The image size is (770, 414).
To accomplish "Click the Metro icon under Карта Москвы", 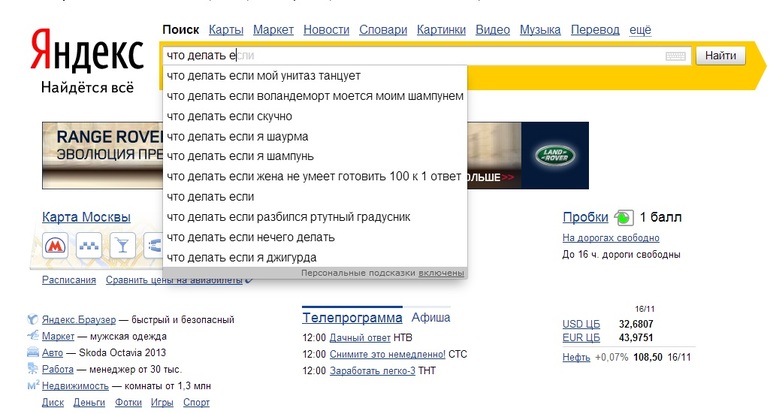I will [x=56, y=245].
